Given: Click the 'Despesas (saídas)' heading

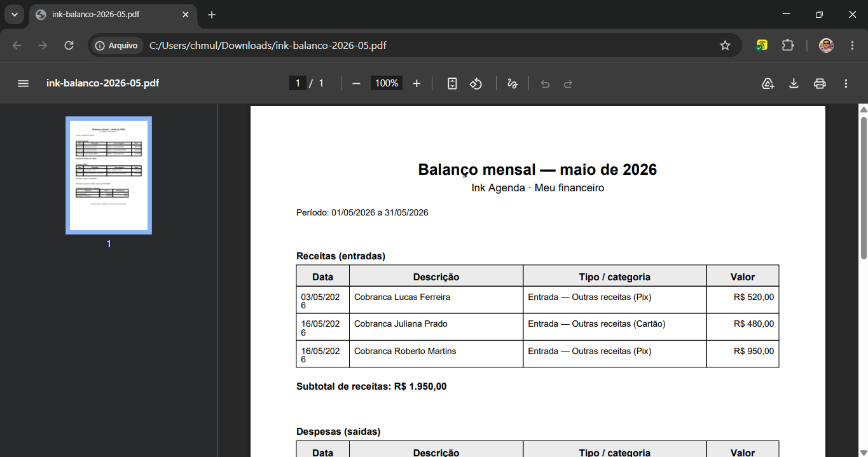Looking at the screenshot, I should coord(338,432).
